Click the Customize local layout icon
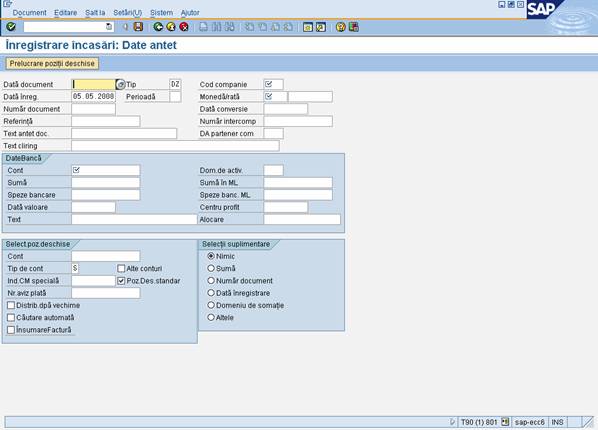This screenshot has width=598, height=430. (354, 27)
